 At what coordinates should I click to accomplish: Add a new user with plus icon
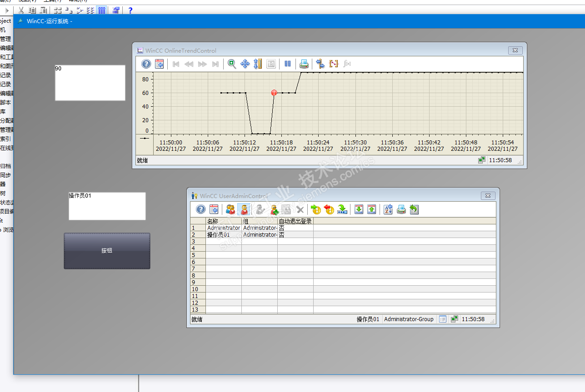point(274,209)
